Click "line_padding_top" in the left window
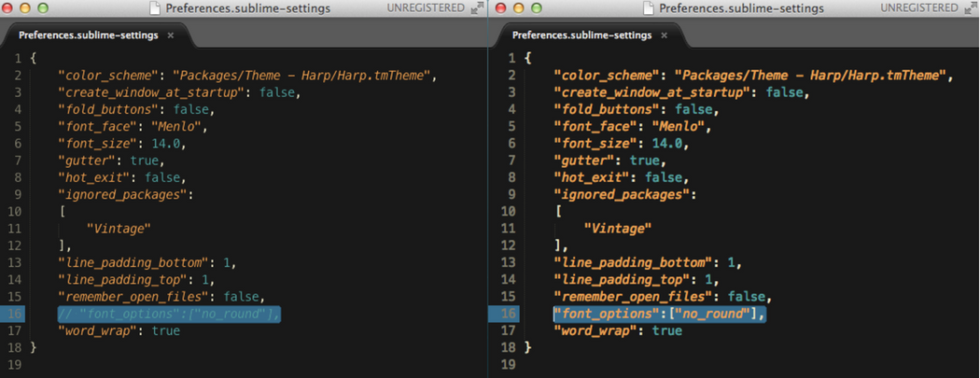This screenshot has height=378, width=980. 122,279
